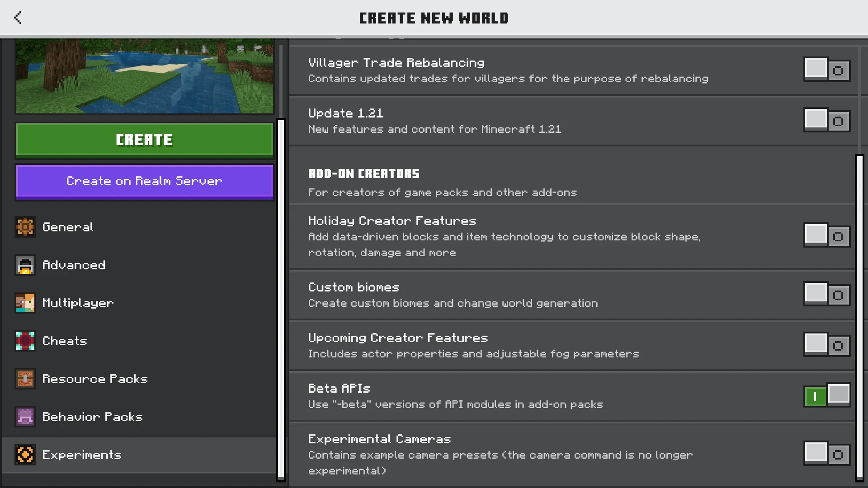Switch to the Multiplayer tab
The height and width of the screenshot is (488, 868).
139,303
